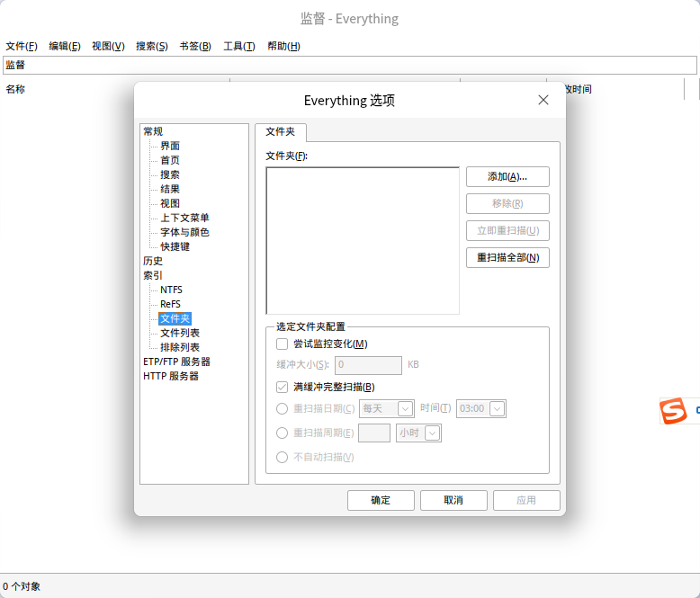Image resolution: width=700 pixels, height=598 pixels.
Task: Open the 编辑(E) menu
Action: (x=65, y=46)
